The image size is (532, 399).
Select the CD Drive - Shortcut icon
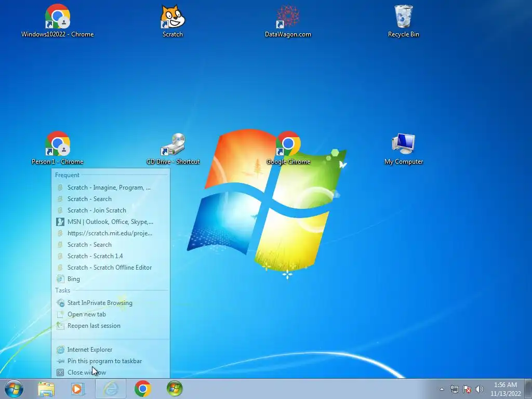coord(172,148)
